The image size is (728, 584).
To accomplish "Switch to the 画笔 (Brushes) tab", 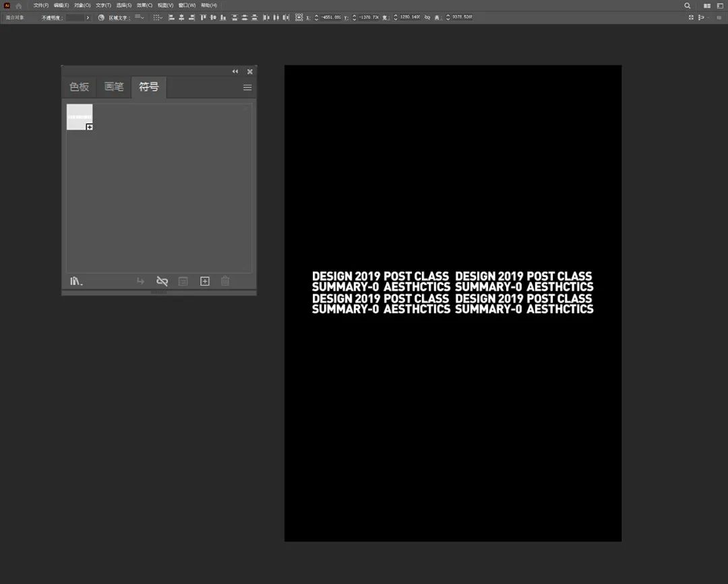I will tap(114, 87).
